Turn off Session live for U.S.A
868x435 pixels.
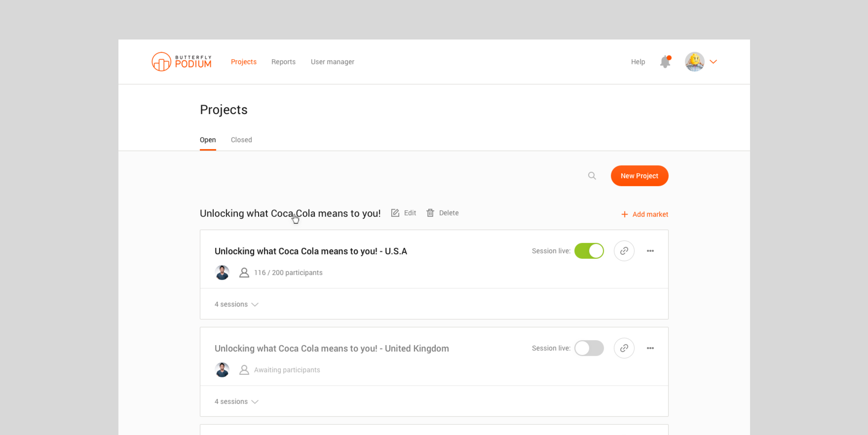click(x=589, y=251)
